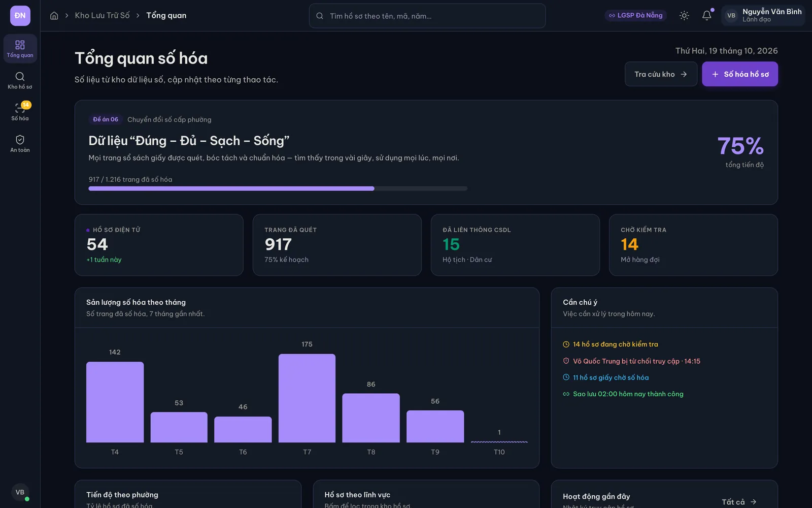Image resolution: width=812 pixels, height=508 pixels.
Task: Focus the hồ sơ search field
Action: tap(427, 16)
